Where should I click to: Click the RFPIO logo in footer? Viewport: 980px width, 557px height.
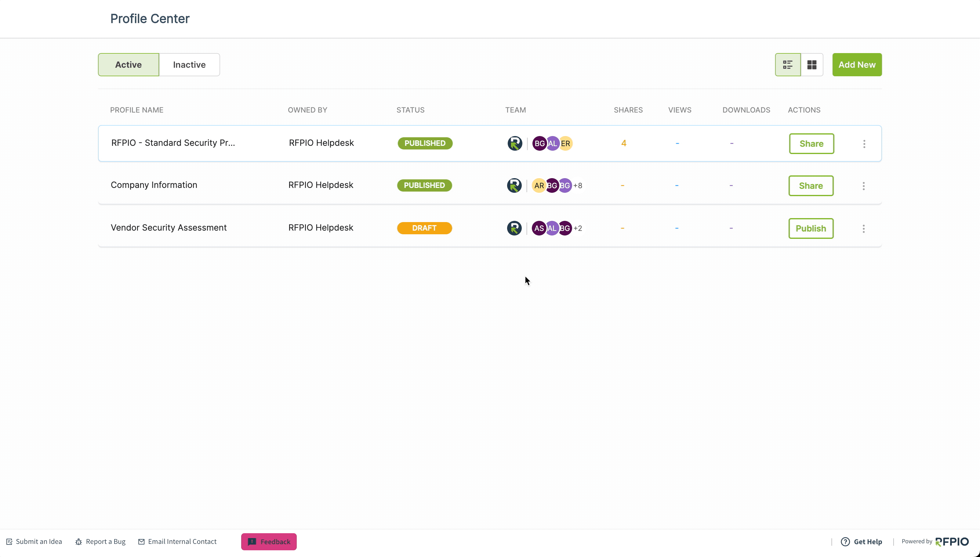952,542
